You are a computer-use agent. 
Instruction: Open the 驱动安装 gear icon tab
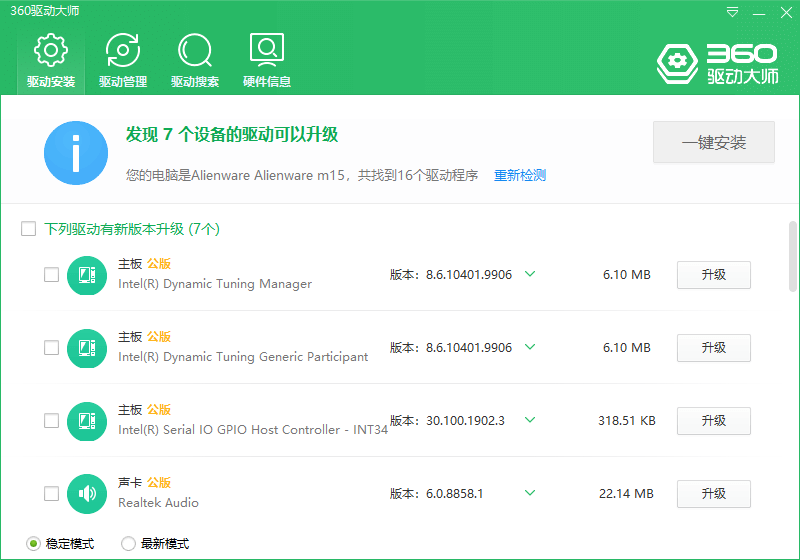(51, 50)
